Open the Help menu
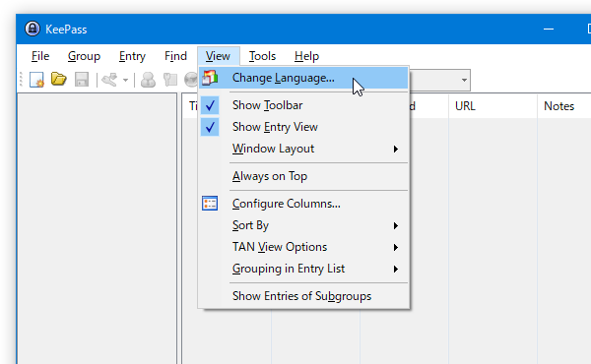 pos(306,56)
